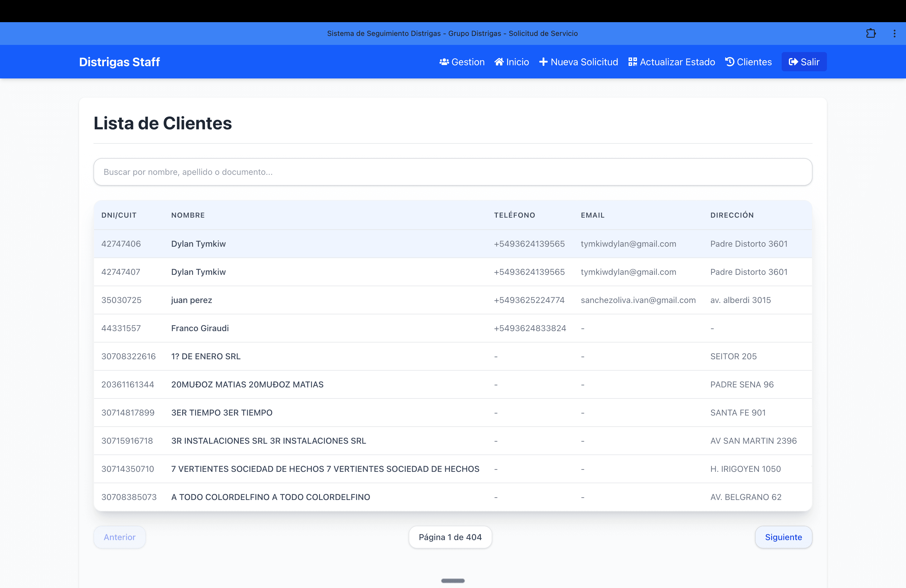The width and height of the screenshot is (906, 588).
Task: Open Actualizar Estado in the navbar
Action: 672,62
